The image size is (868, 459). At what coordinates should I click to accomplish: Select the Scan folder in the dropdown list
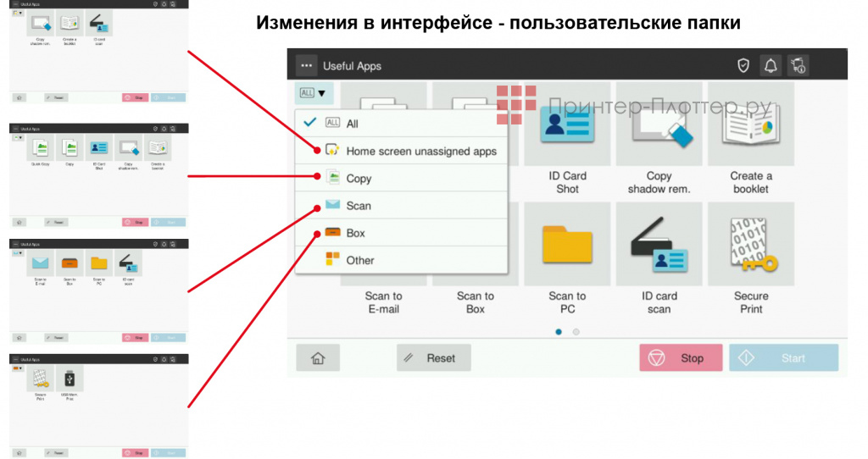[401, 206]
